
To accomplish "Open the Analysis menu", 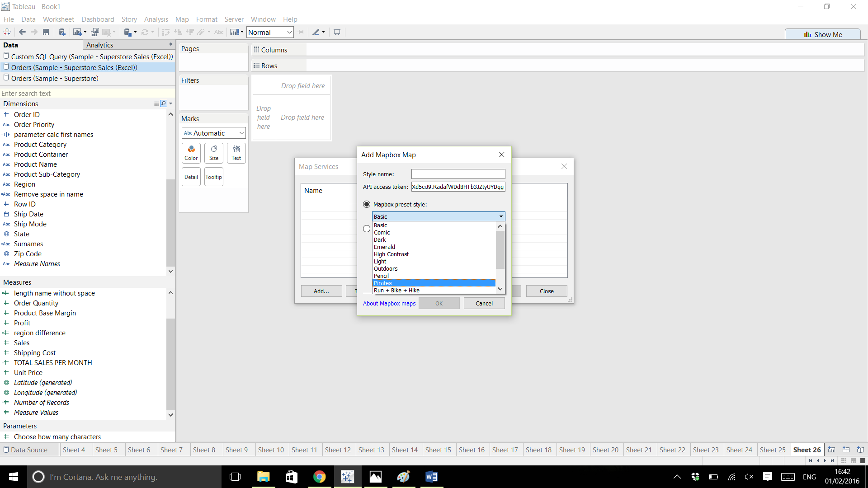I will pos(156,19).
